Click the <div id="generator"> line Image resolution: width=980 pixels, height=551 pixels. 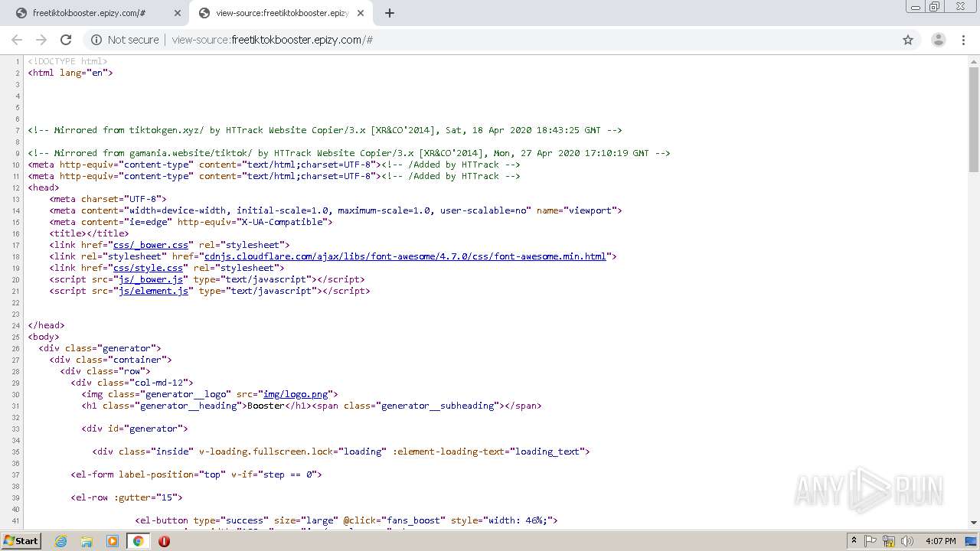(135, 429)
